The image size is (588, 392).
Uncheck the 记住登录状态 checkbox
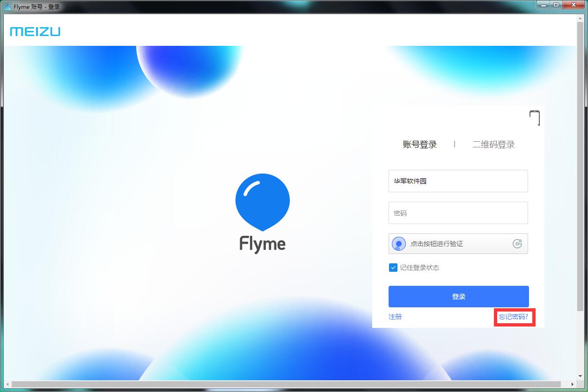pyautogui.click(x=393, y=268)
